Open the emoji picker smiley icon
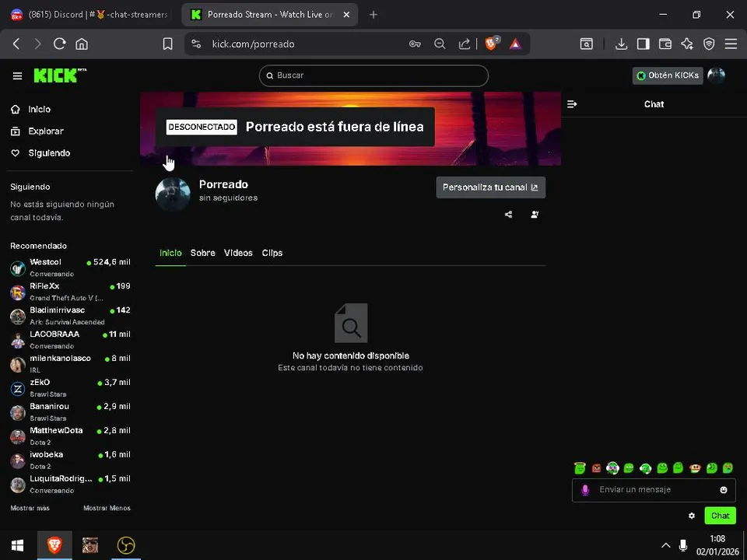 (723, 490)
